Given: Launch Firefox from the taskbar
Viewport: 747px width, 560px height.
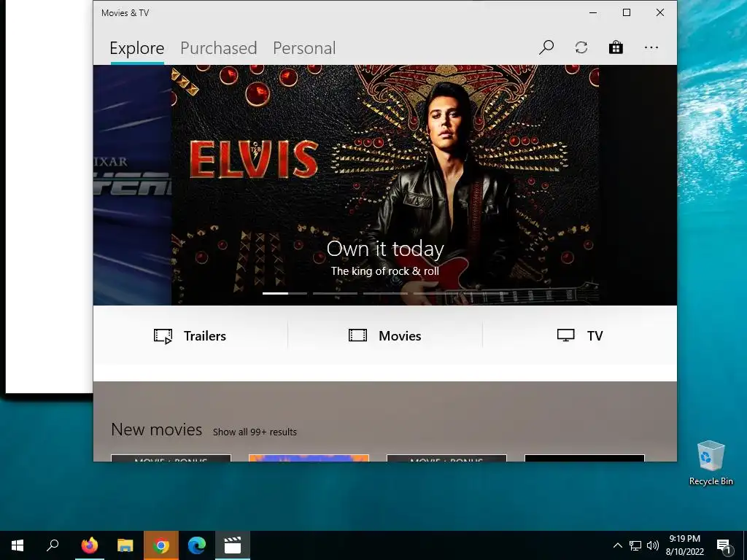Looking at the screenshot, I should [90, 545].
